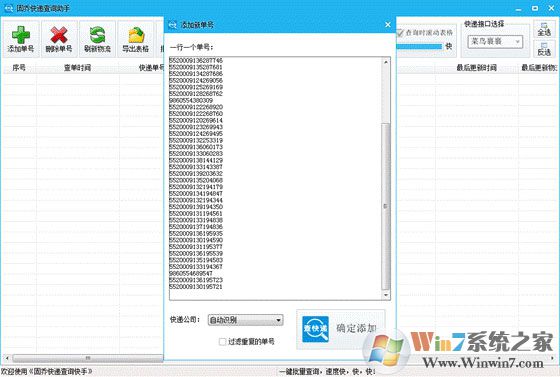Click the 全选 select-all icon
This screenshot has height=377, width=560.
tap(544, 29)
